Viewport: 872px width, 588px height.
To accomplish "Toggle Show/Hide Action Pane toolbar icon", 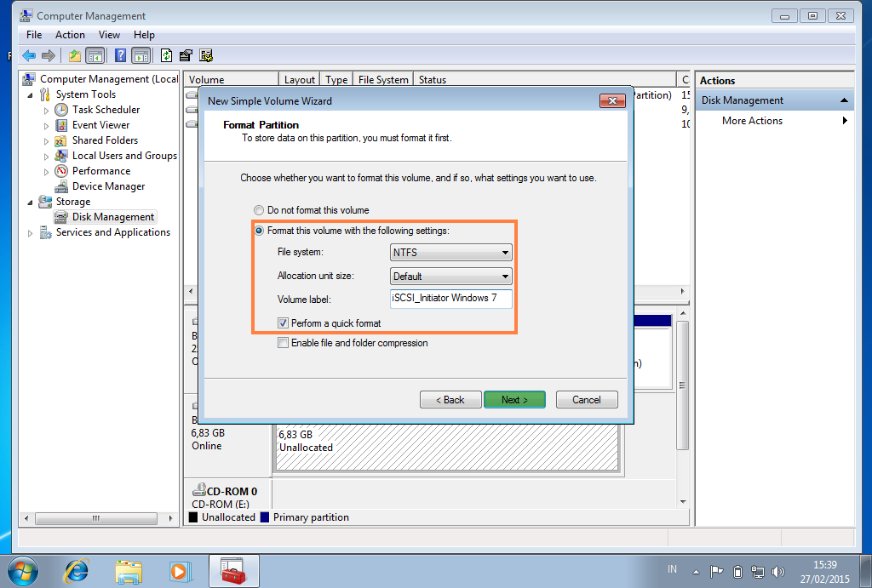I will 141,55.
